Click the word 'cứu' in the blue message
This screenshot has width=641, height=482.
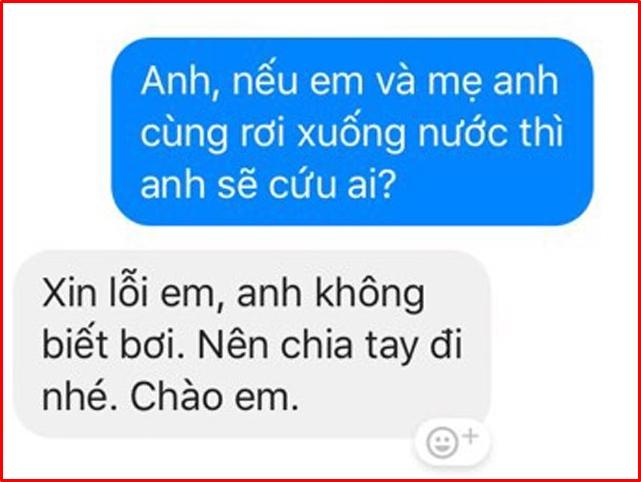point(301,184)
